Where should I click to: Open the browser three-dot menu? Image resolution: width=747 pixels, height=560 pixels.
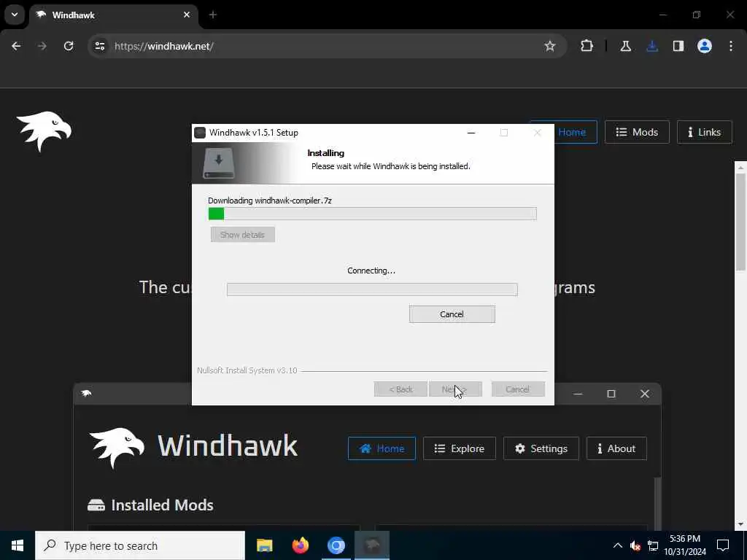(731, 46)
